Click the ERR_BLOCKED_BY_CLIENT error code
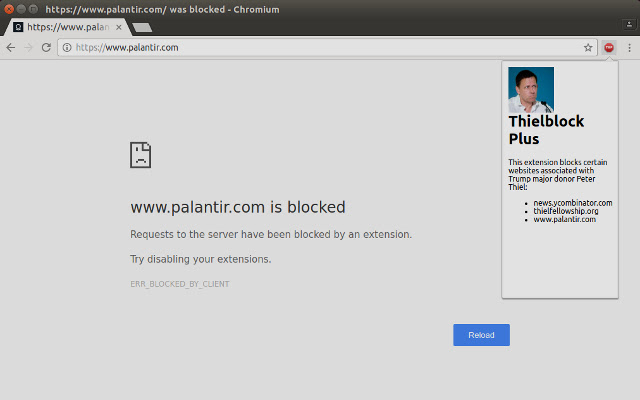Screen dimensions: 640x400 [x=180, y=284]
